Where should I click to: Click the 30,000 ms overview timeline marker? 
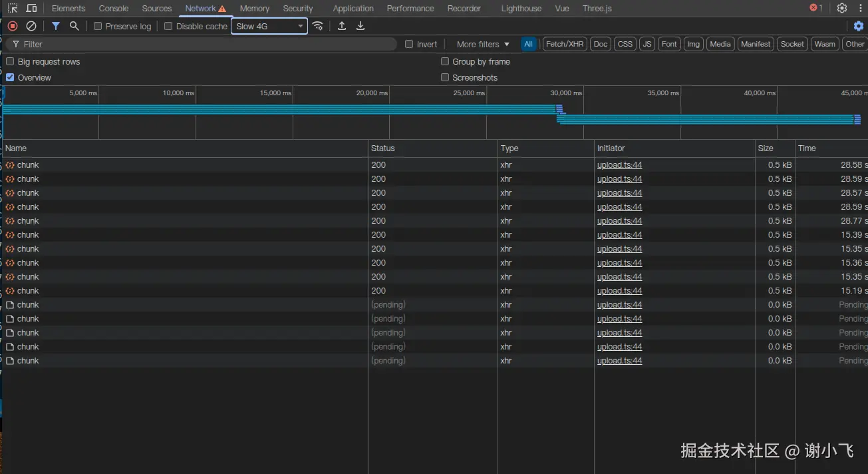point(566,93)
